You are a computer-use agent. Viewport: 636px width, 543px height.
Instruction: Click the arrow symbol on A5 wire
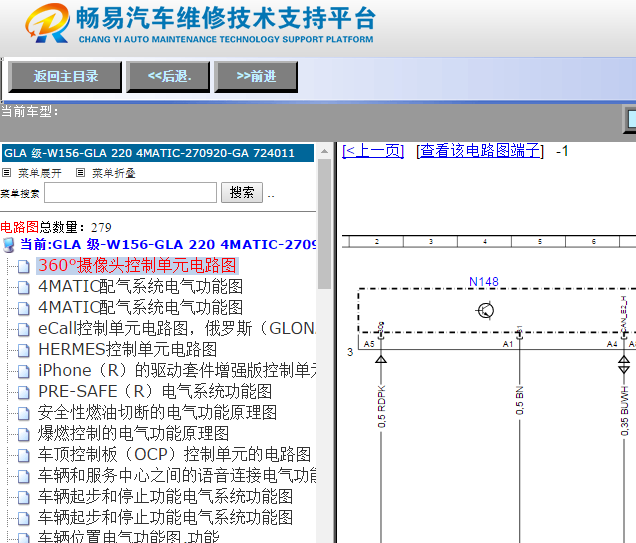(380, 359)
